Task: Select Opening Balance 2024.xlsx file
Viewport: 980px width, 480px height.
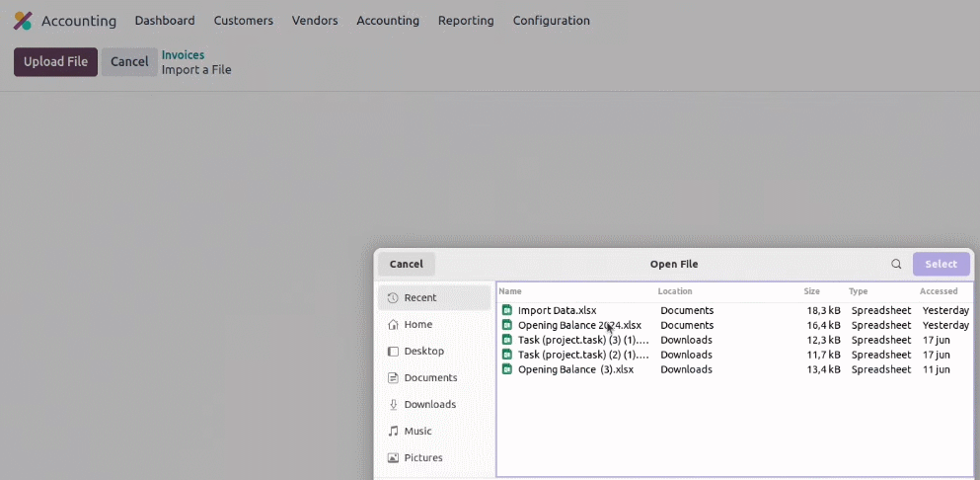Action: click(x=734, y=325)
